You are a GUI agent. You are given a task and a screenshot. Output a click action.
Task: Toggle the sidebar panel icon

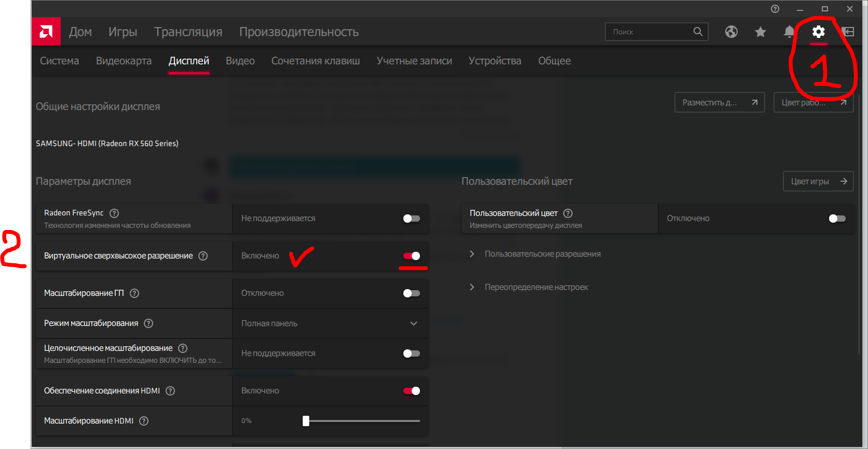pyautogui.click(x=847, y=32)
